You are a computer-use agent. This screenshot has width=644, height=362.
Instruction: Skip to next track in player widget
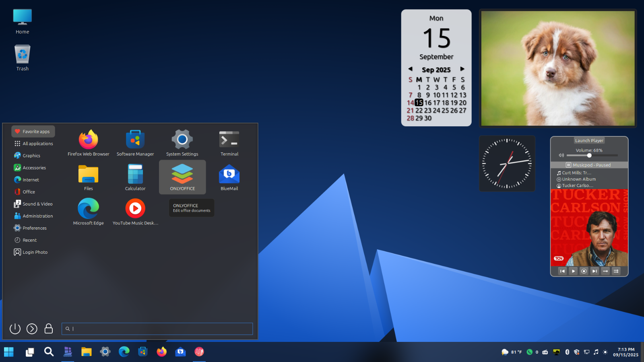(594, 271)
